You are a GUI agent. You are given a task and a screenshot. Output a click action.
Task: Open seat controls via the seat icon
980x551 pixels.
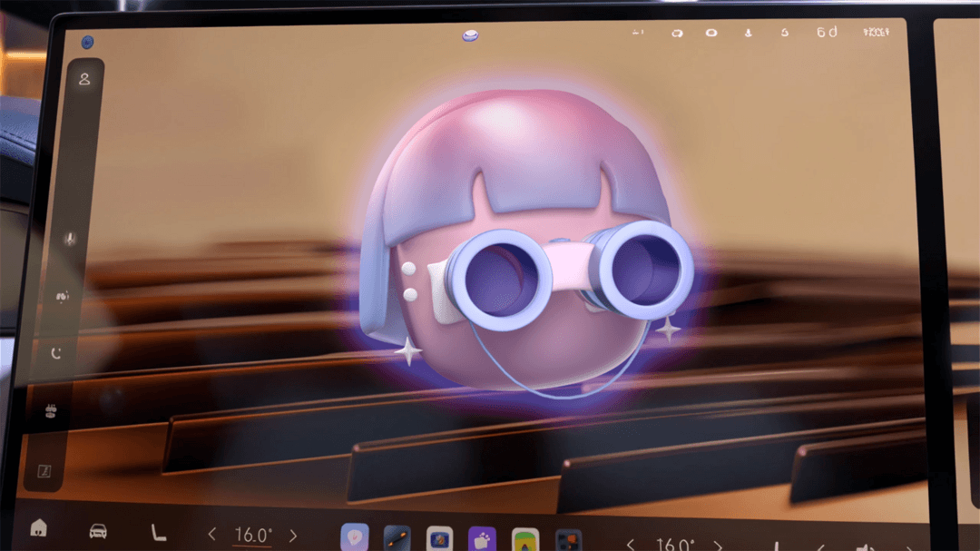pyautogui.click(x=158, y=533)
